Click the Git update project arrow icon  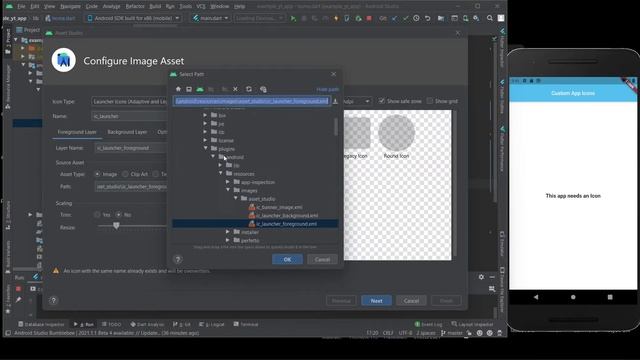394,18
